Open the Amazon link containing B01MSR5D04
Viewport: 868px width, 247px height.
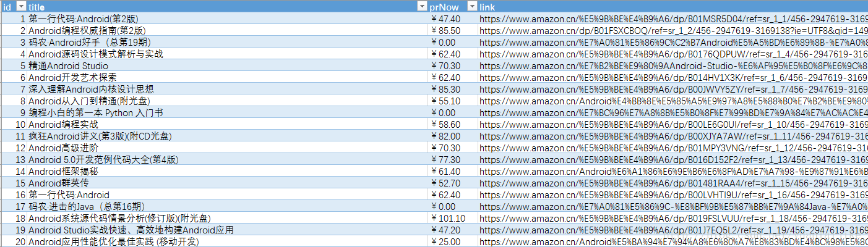tap(673, 19)
